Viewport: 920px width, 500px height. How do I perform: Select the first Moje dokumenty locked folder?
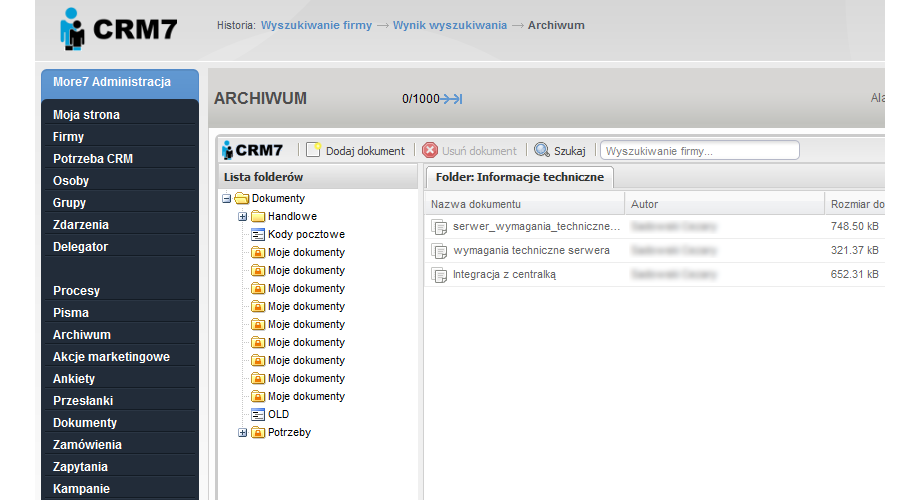coord(305,252)
